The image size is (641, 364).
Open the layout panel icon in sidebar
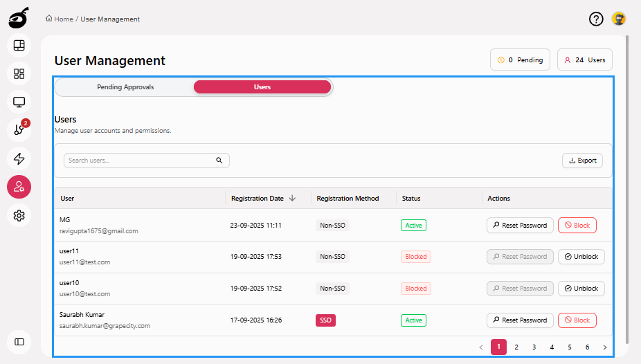coord(19,46)
